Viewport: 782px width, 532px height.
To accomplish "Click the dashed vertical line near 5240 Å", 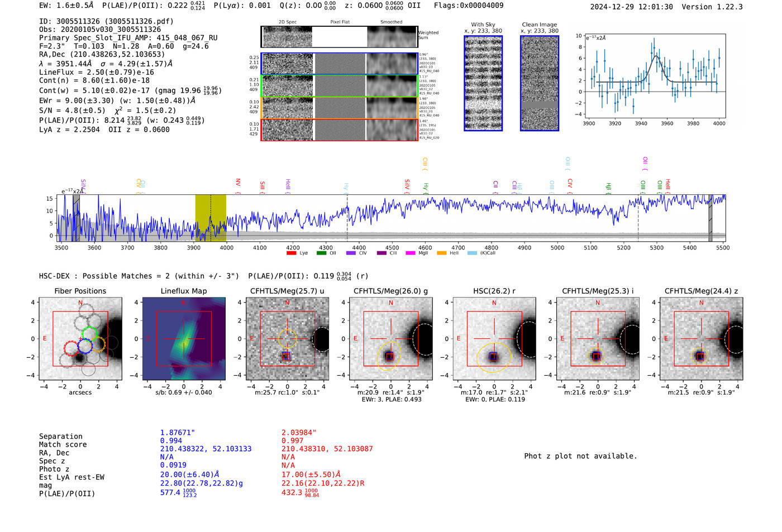I will pyautogui.click(x=638, y=218).
